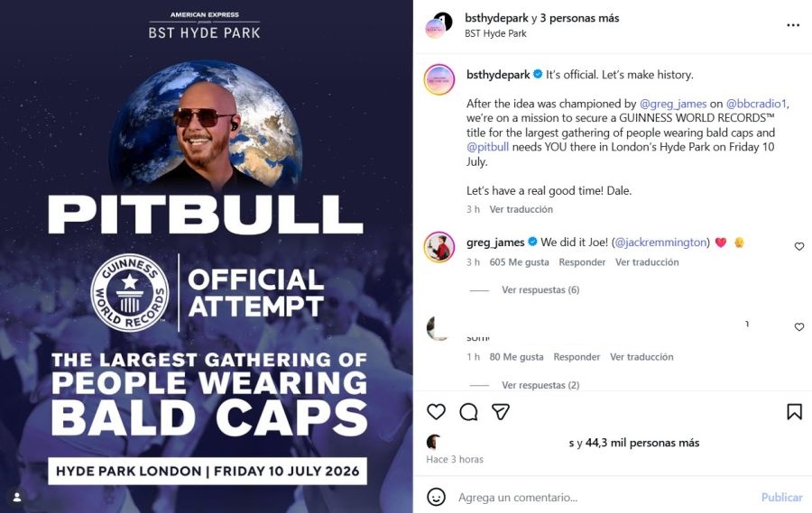The image size is (812, 513).
Task: Like greg_james's comment with its heart
Action: click(x=799, y=246)
